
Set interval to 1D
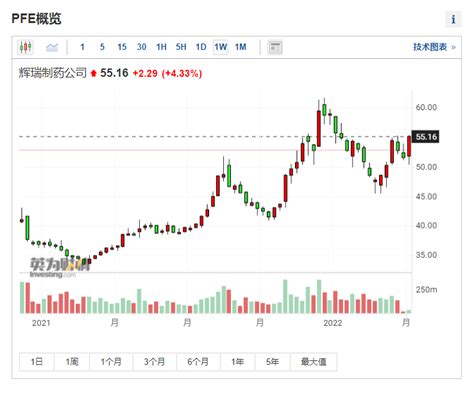click(201, 47)
